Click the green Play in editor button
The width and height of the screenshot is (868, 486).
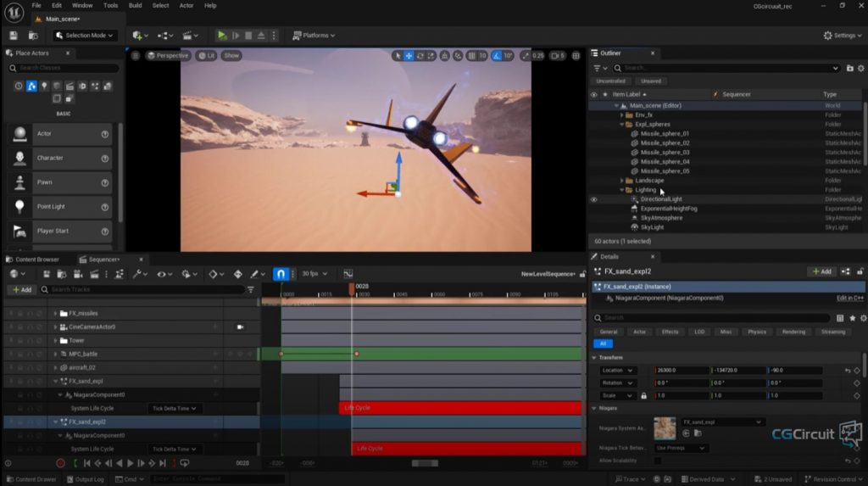[x=222, y=36]
